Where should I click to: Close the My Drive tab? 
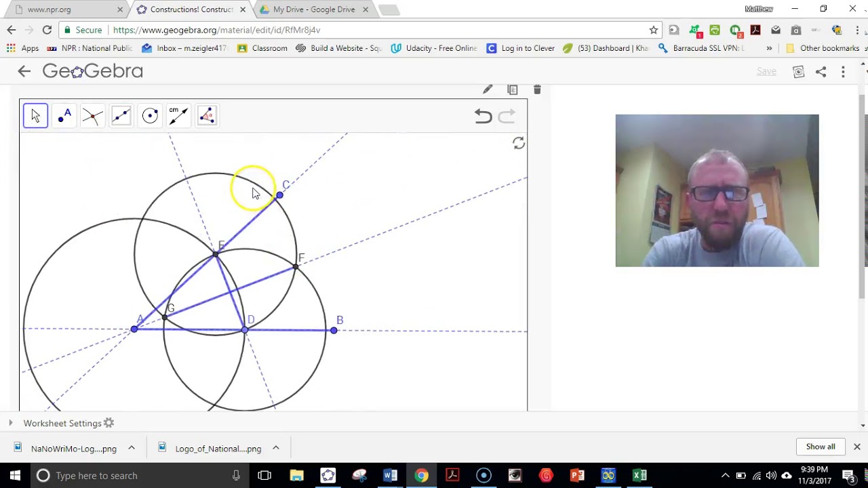point(365,9)
